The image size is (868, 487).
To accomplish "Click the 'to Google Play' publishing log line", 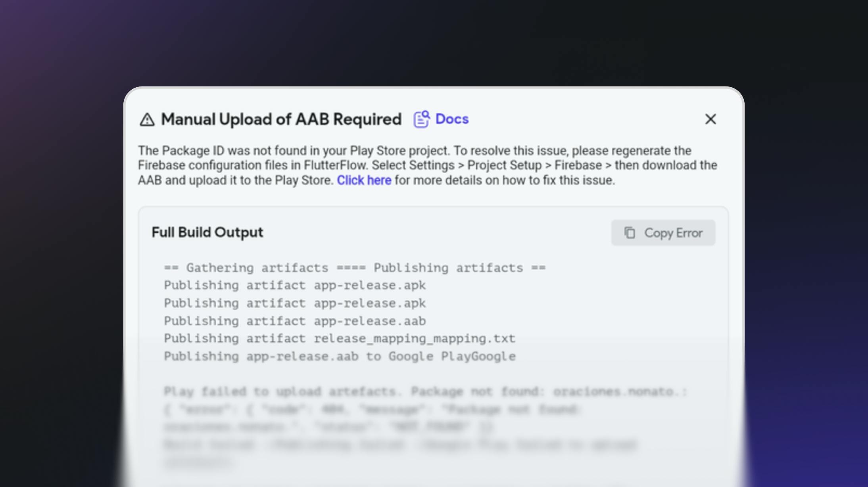I will [x=339, y=357].
